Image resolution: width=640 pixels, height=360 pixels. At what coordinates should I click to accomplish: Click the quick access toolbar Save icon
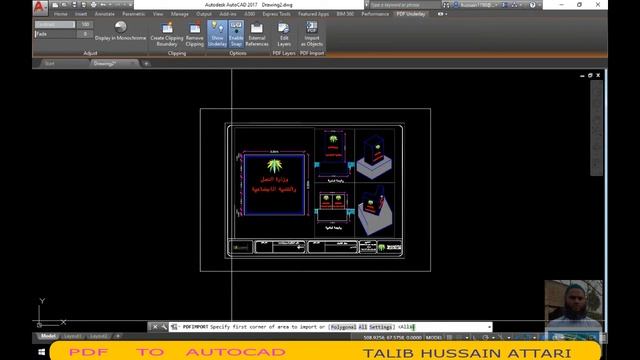pyautogui.click(x=74, y=5)
